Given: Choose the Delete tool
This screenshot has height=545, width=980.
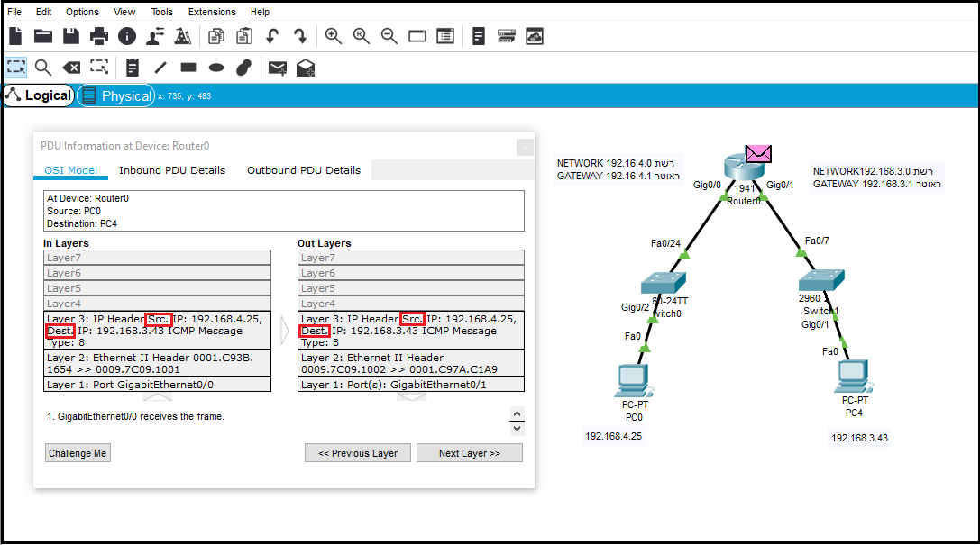Looking at the screenshot, I should tap(71, 68).
